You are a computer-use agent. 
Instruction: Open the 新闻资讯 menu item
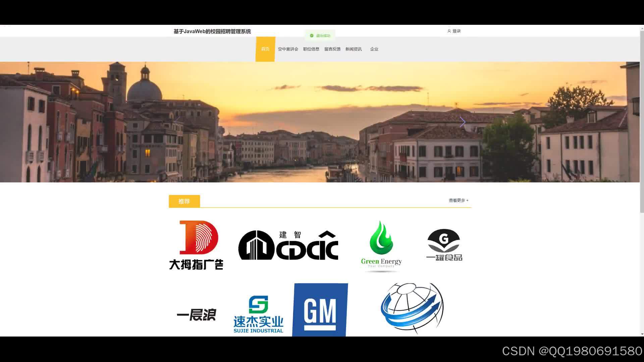pos(354,49)
